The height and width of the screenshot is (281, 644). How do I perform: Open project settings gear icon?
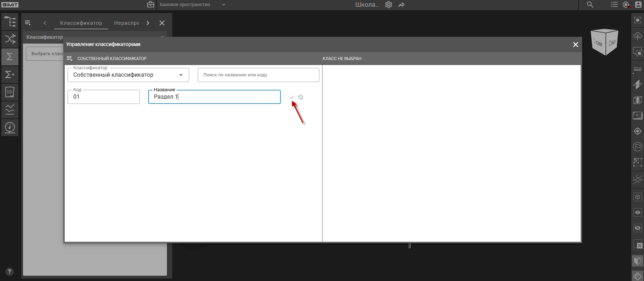click(x=389, y=5)
